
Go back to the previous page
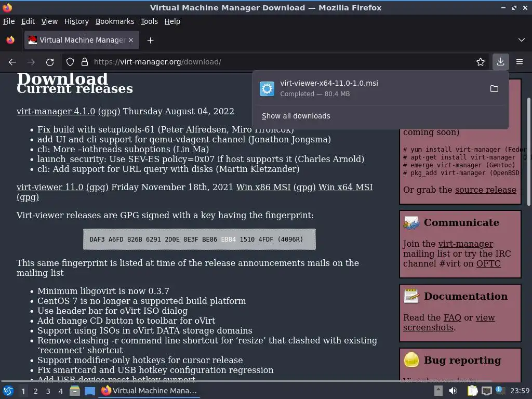(x=12, y=62)
